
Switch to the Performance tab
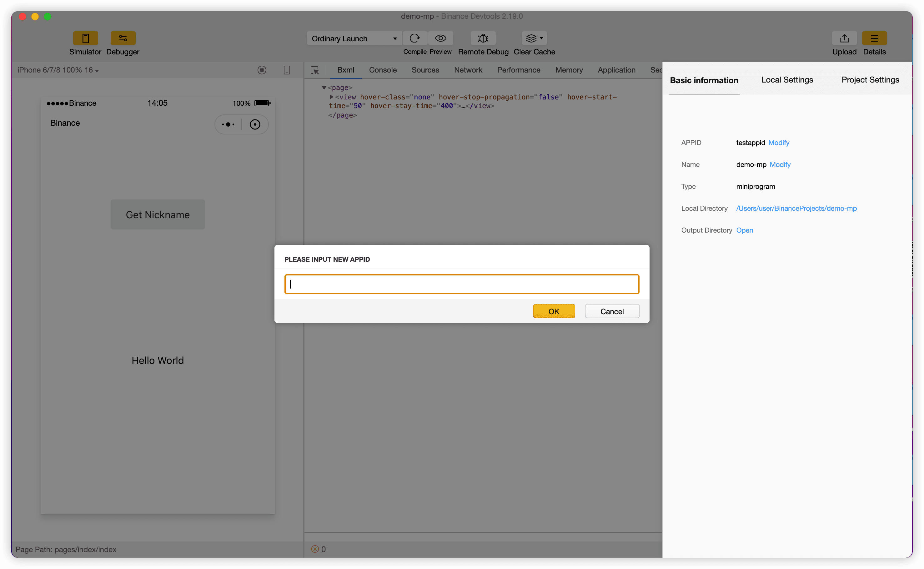point(519,70)
